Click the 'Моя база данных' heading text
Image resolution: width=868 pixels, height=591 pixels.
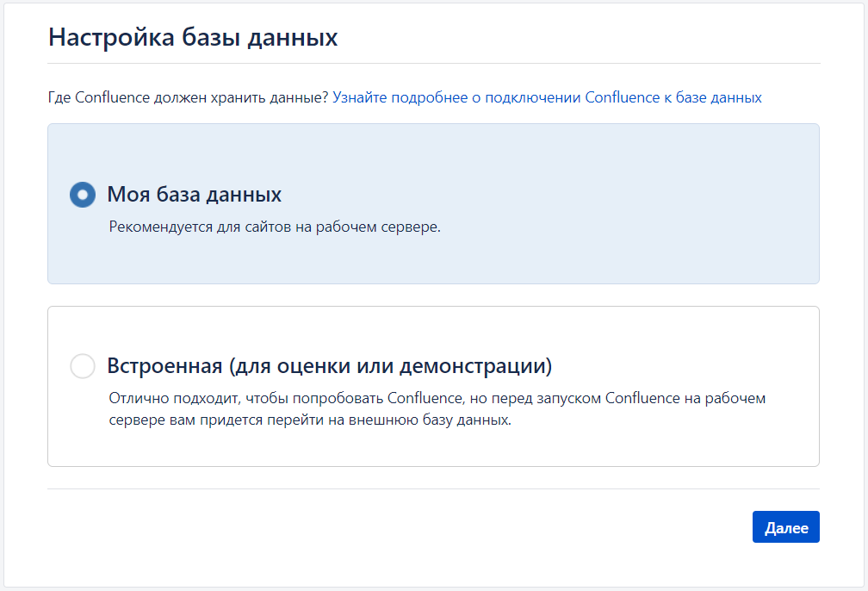pos(195,195)
